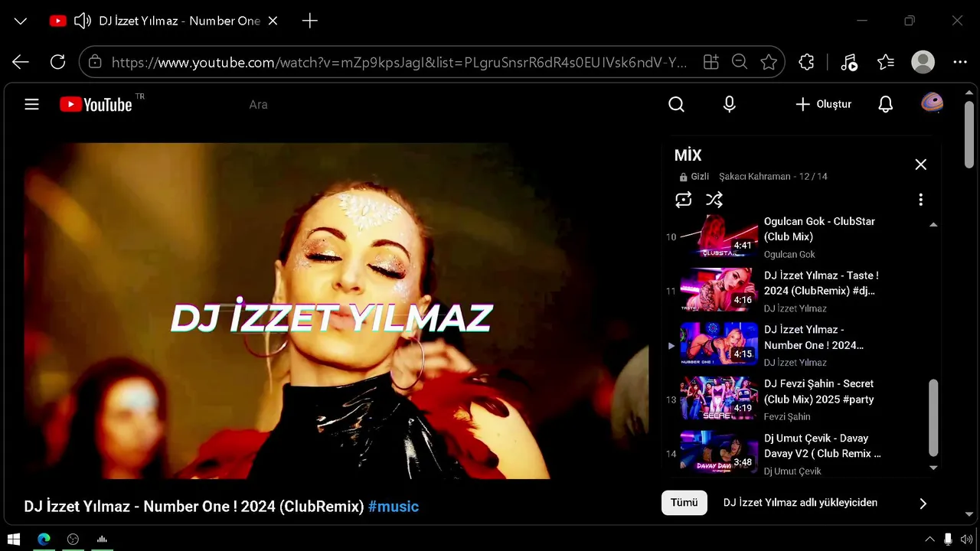This screenshot has height=551, width=980.
Task: Click the zoom magnifier in the address bar
Action: click(740, 62)
